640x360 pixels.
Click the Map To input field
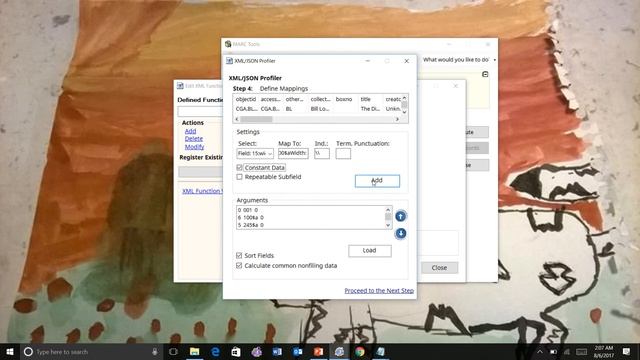[x=293, y=153]
